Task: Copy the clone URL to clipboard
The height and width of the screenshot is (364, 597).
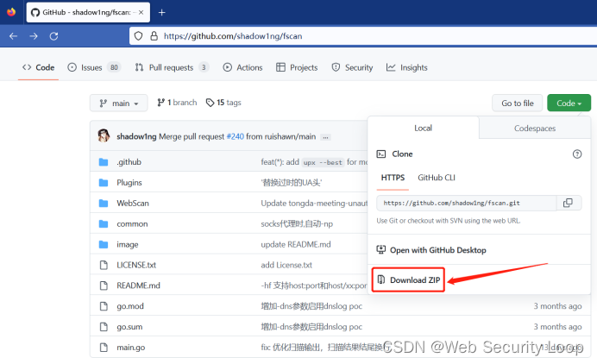Action: pos(567,203)
